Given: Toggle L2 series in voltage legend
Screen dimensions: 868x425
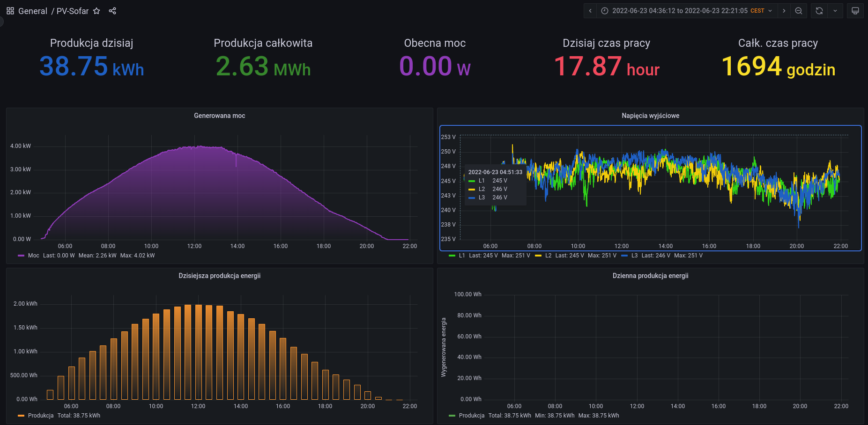Looking at the screenshot, I should pos(548,256).
